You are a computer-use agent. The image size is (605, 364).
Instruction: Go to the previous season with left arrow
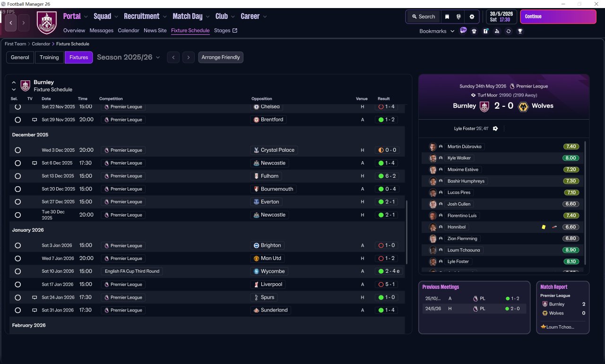point(173,57)
